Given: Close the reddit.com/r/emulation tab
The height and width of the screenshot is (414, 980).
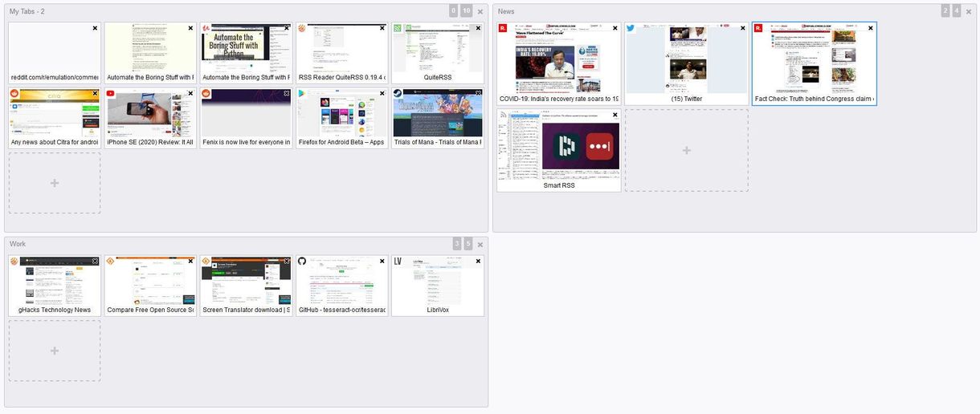Looking at the screenshot, I should (95, 28).
